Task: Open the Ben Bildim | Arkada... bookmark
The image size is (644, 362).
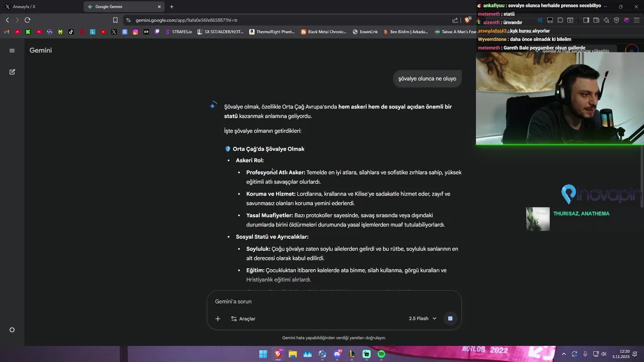Action: pos(406,32)
